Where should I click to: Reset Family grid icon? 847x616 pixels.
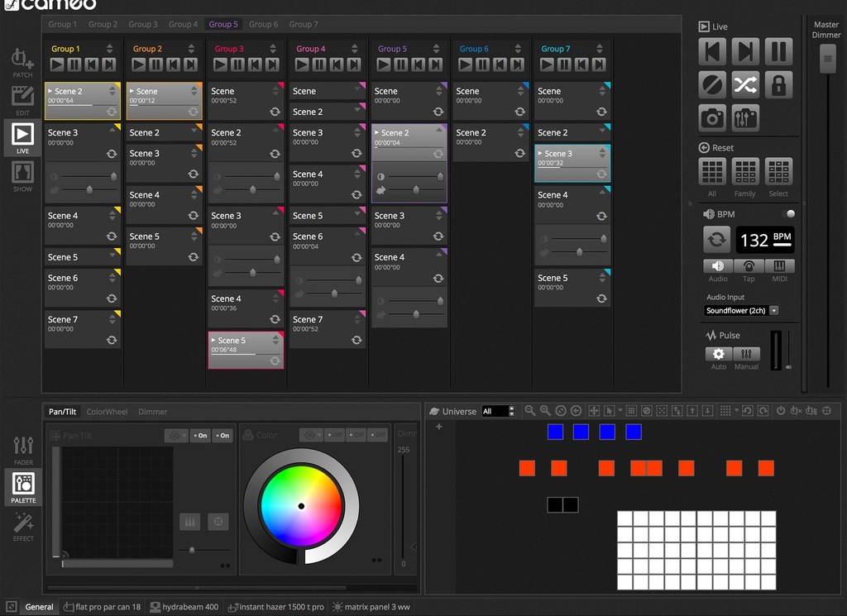coord(745,172)
